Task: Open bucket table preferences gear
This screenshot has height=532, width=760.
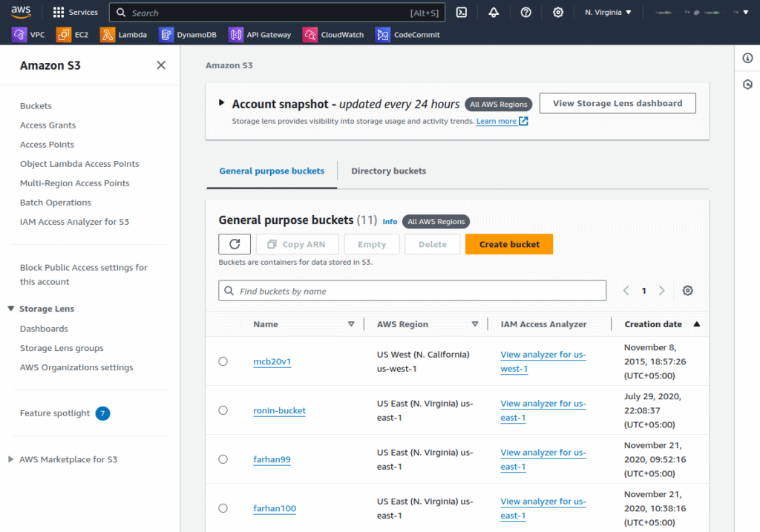Action: tap(687, 291)
